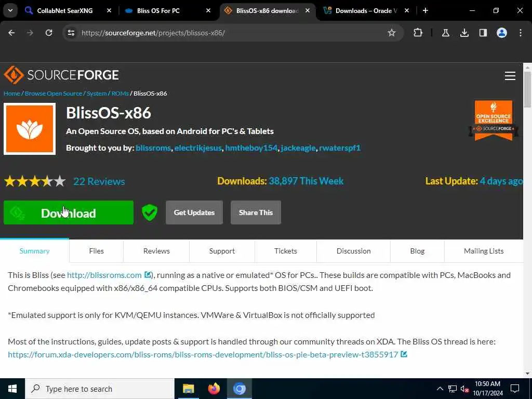Close the Downloads – Oracle tab
The height and width of the screenshot is (399, 532).
(406, 11)
